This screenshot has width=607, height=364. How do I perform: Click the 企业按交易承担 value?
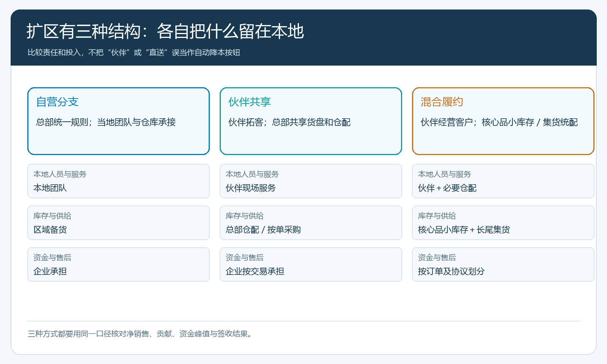point(255,271)
